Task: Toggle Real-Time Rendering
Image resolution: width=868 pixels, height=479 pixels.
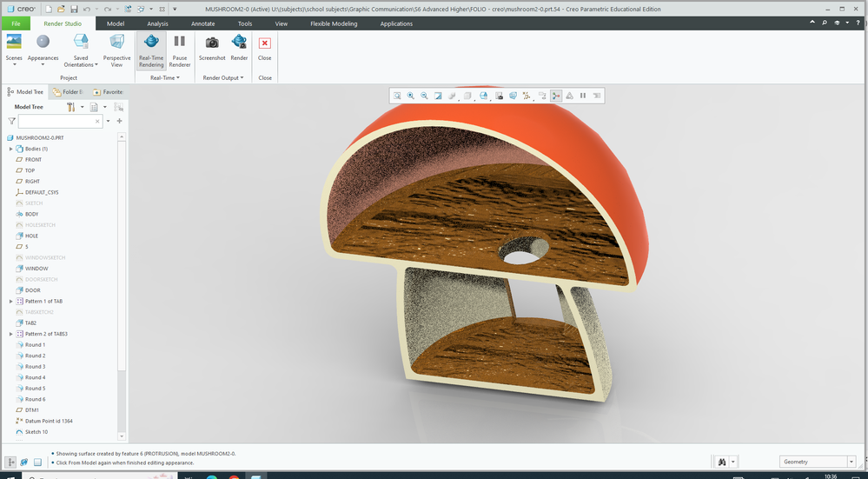Action: [151, 50]
